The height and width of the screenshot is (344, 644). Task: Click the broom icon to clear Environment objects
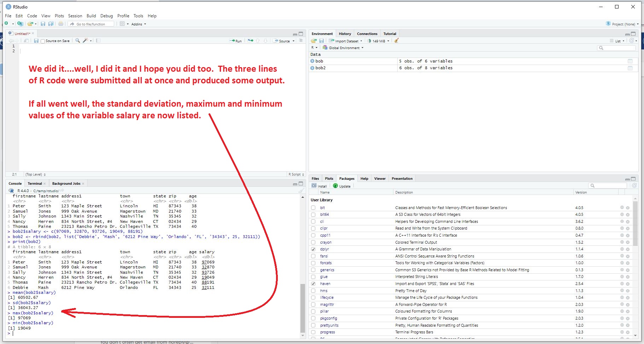click(397, 41)
